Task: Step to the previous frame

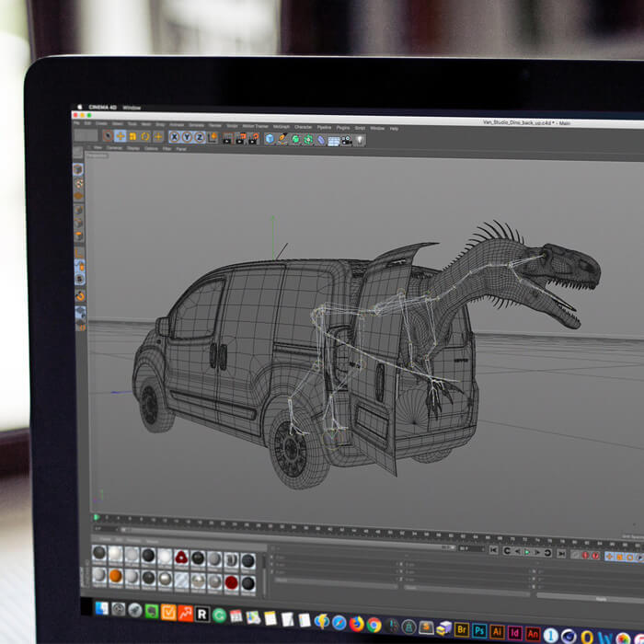Action: click(517, 552)
